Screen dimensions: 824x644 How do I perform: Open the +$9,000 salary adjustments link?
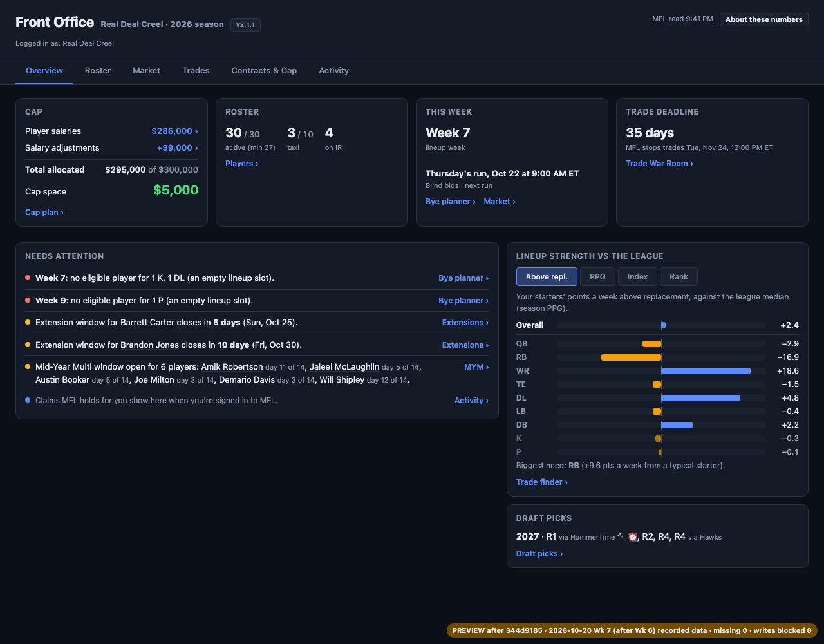[177, 148]
